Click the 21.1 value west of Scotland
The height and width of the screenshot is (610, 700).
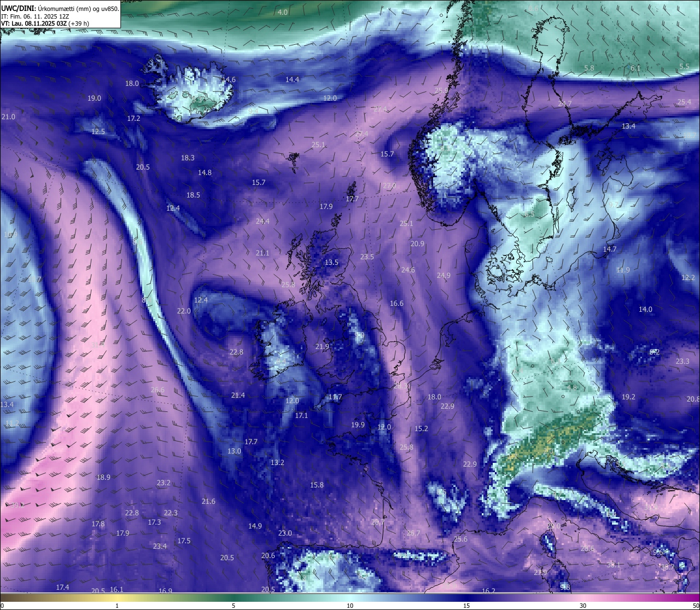[262, 253]
